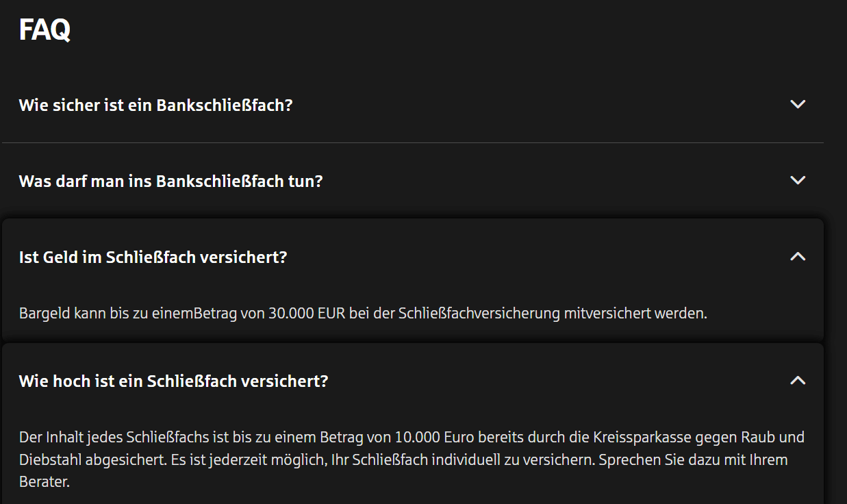Click chevron beside 'Was darf man ins Bankschließfach tun?'
Screen dimensions: 847x504
[x=798, y=181]
